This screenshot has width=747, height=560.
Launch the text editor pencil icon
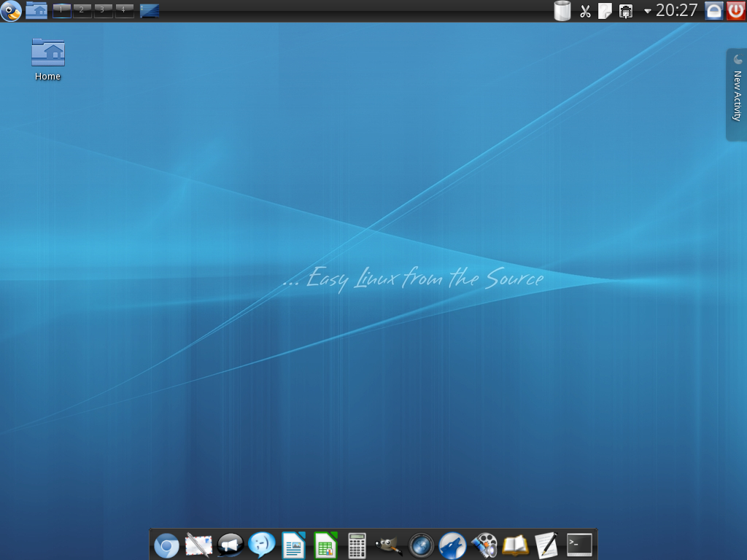point(547,545)
